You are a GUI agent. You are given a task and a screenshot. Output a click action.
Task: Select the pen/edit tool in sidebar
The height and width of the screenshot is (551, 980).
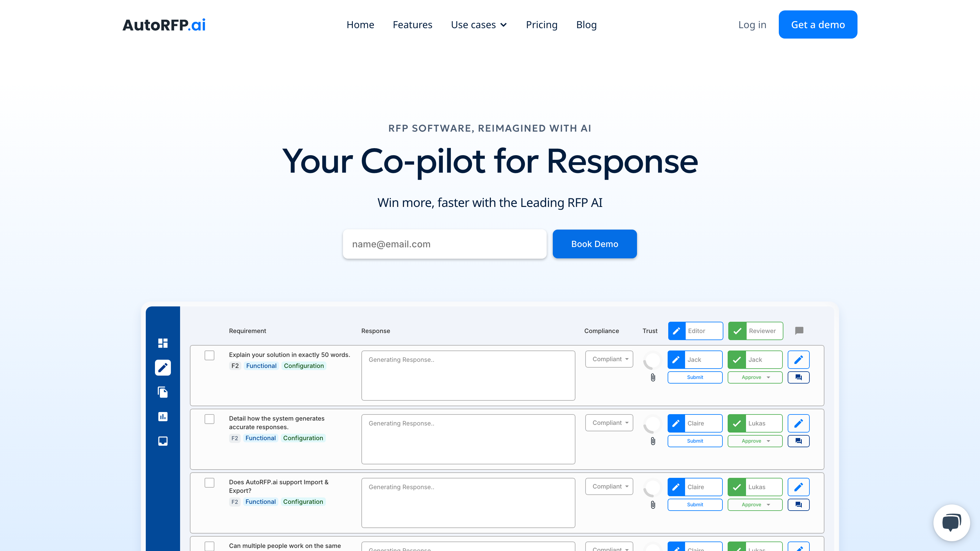[163, 368]
